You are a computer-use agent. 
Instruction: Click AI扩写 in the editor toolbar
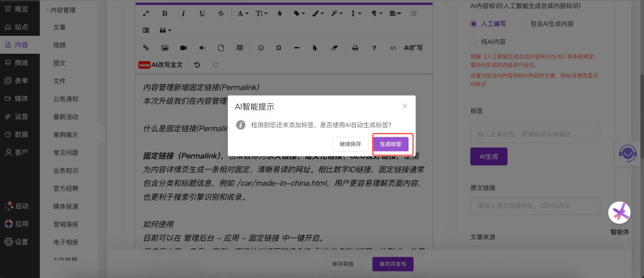point(413,48)
